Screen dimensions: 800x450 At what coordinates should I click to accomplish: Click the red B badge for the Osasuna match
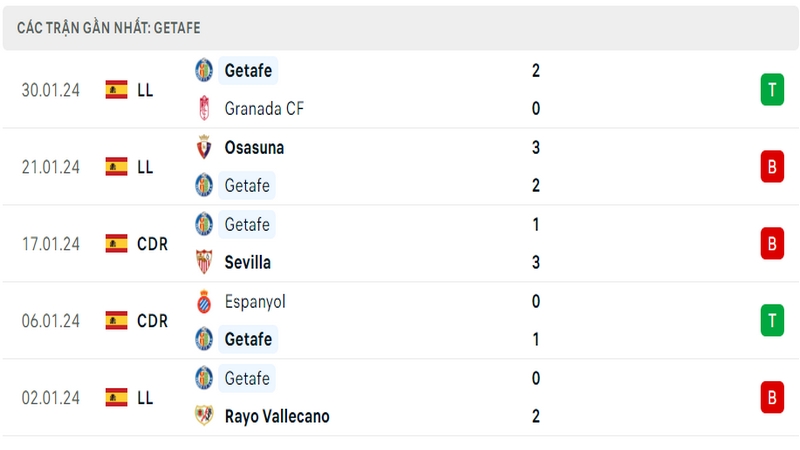pos(772,166)
